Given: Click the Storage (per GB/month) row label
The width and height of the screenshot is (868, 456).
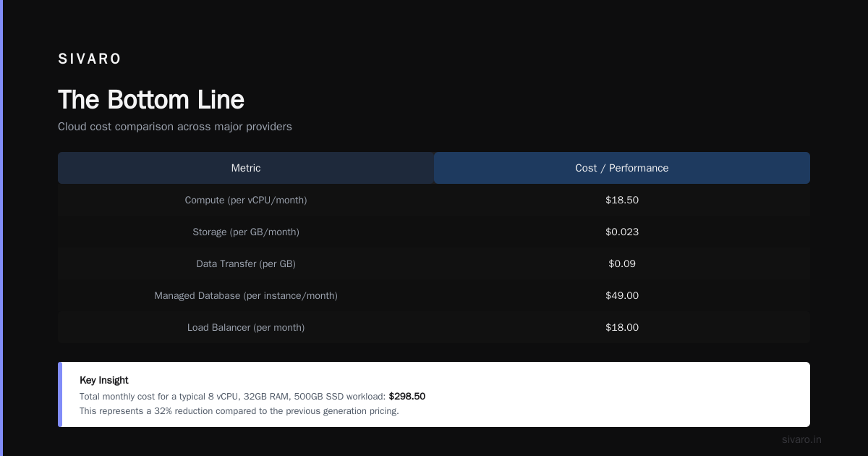Looking at the screenshot, I should [x=246, y=232].
